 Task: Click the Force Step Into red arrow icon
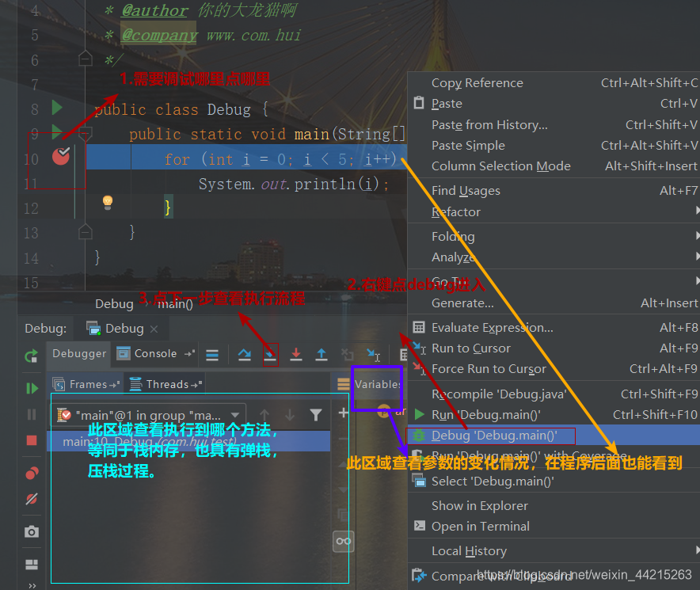coord(296,355)
